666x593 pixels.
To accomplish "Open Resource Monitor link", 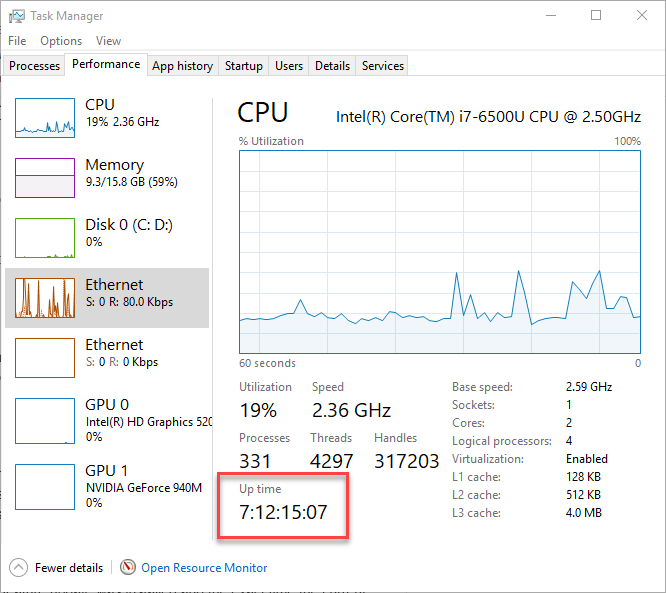I will (x=204, y=568).
